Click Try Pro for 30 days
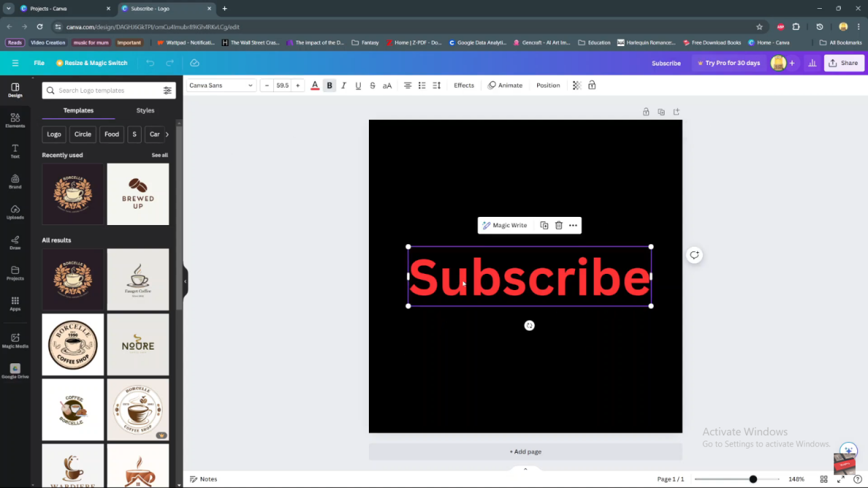Image resolution: width=868 pixels, height=488 pixels. 728,63
